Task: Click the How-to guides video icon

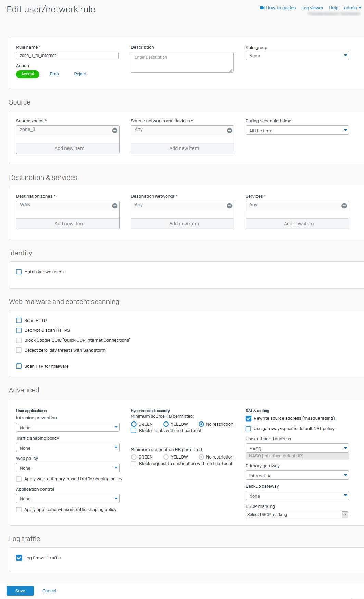Action: point(262,8)
